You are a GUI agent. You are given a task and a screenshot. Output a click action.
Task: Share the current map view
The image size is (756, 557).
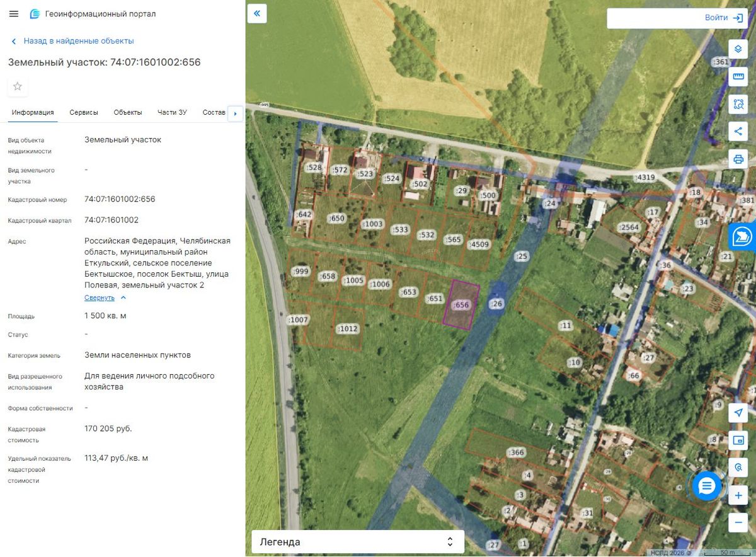coord(738,131)
